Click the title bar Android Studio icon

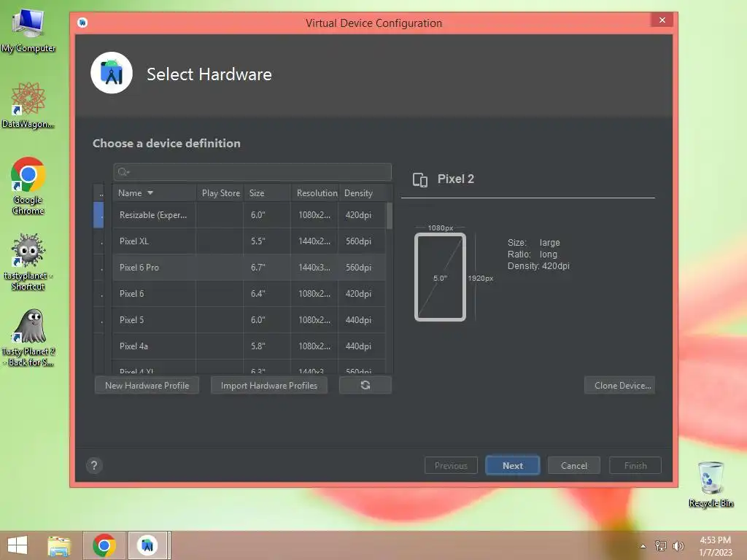click(x=82, y=23)
